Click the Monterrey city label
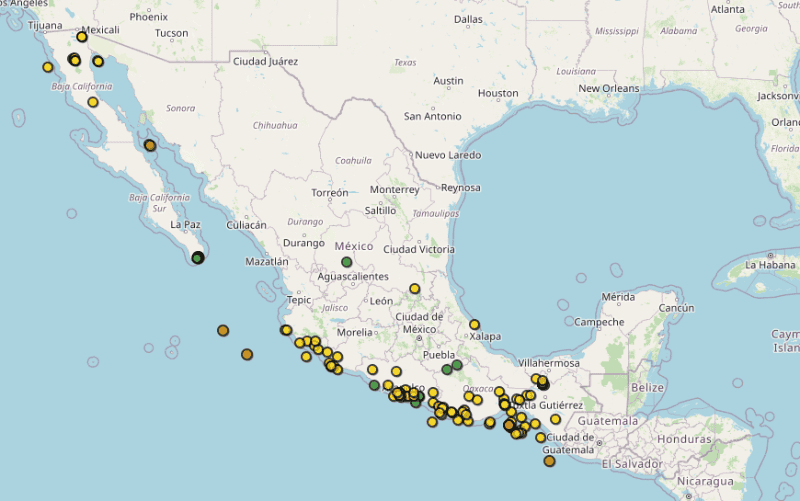The height and width of the screenshot is (501, 800). tap(395, 189)
